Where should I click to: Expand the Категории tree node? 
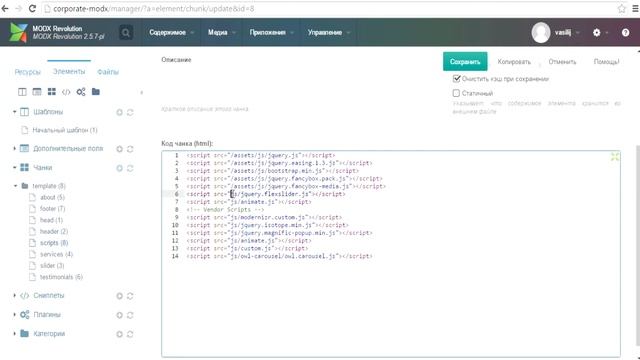tap(15, 333)
